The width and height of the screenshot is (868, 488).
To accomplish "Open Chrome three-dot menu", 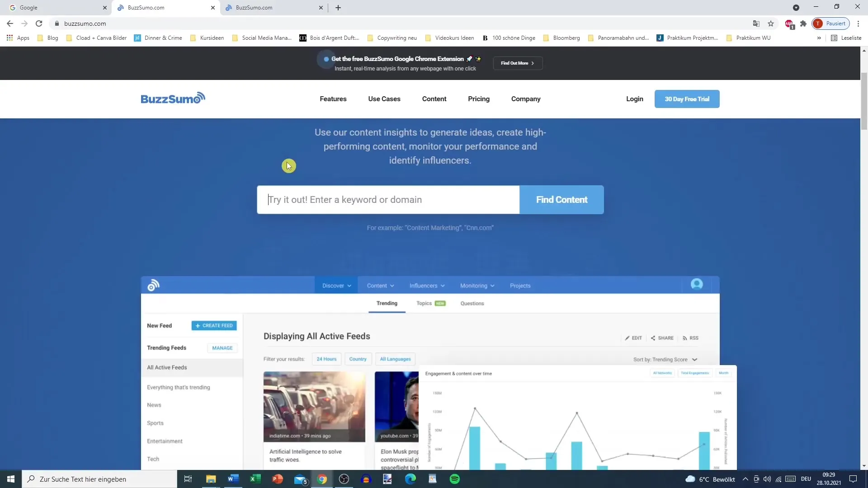I will pyautogui.click(x=858, y=23).
